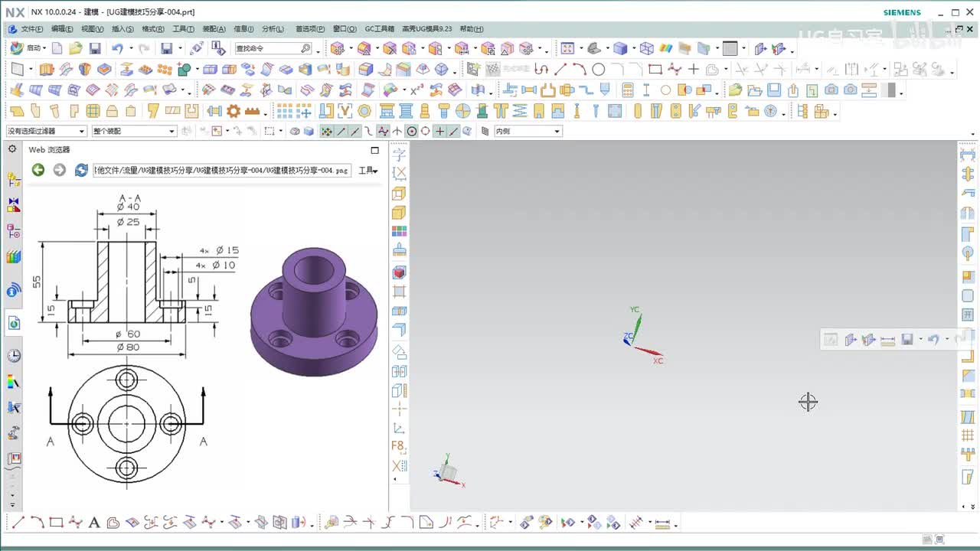Click the F8 icon on the vertical toolbar
Image resolution: width=980 pixels, height=551 pixels.
(399, 445)
